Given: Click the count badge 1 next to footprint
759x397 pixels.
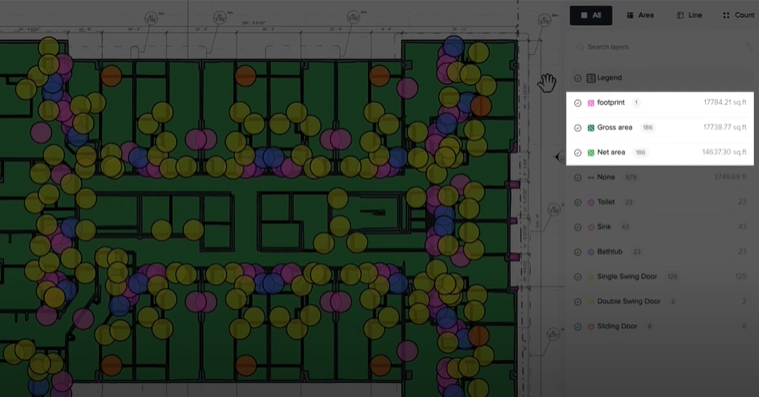Looking at the screenshot, I should pyautogui.click(x=637, y=103).
